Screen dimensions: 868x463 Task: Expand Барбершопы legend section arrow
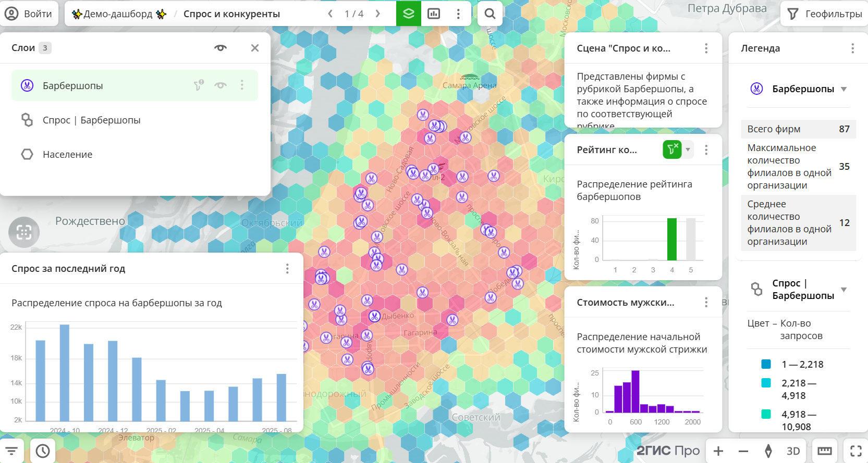(x=843, y=89)
